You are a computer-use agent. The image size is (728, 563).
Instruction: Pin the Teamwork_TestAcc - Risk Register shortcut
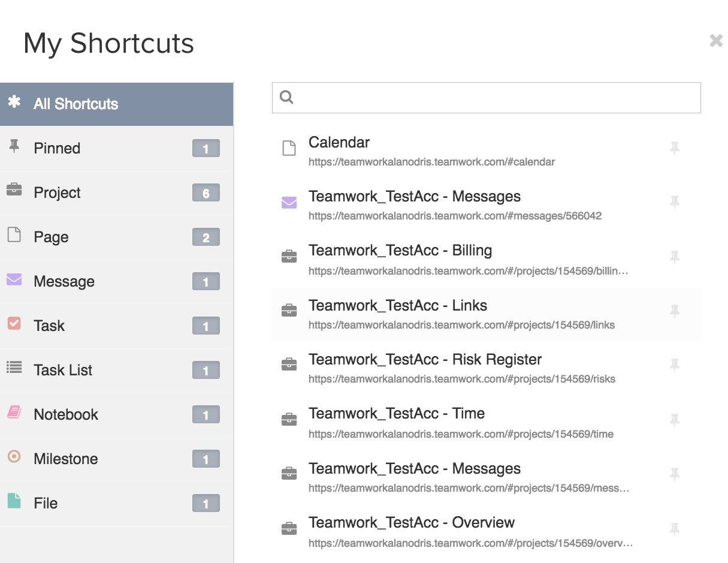(675, 365)
